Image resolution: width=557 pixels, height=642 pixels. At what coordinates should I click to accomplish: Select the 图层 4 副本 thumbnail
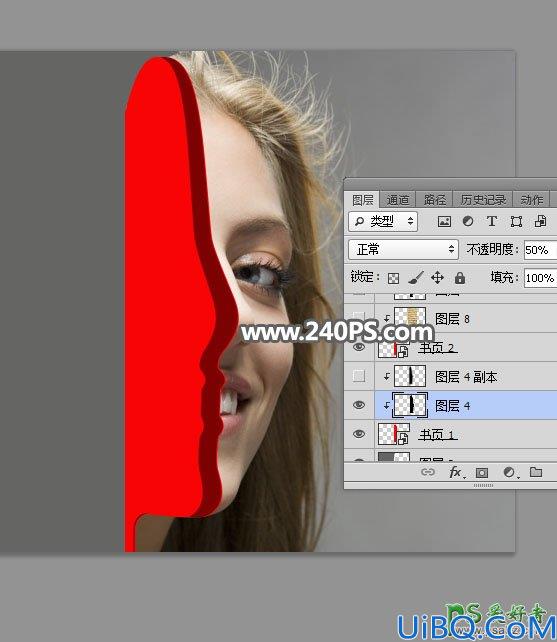410,376
